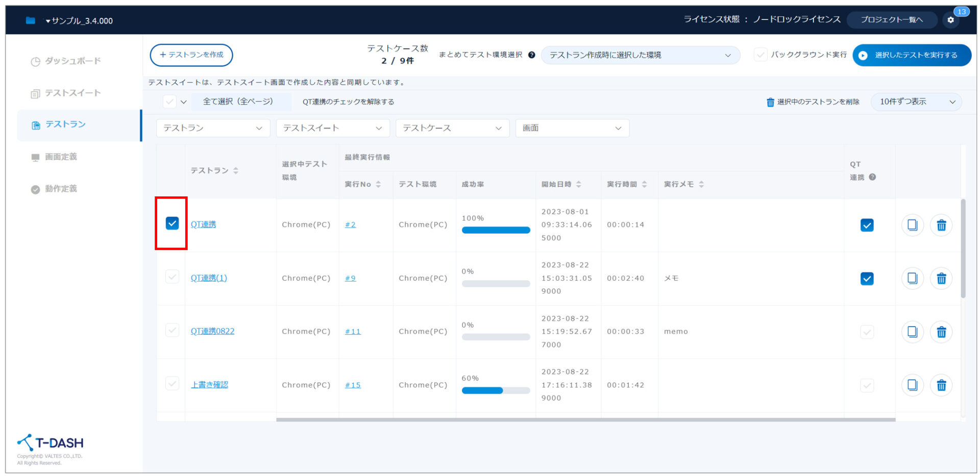Click the folder icon in the header
This screenshot has width=980, height=476.
[31, 20]
